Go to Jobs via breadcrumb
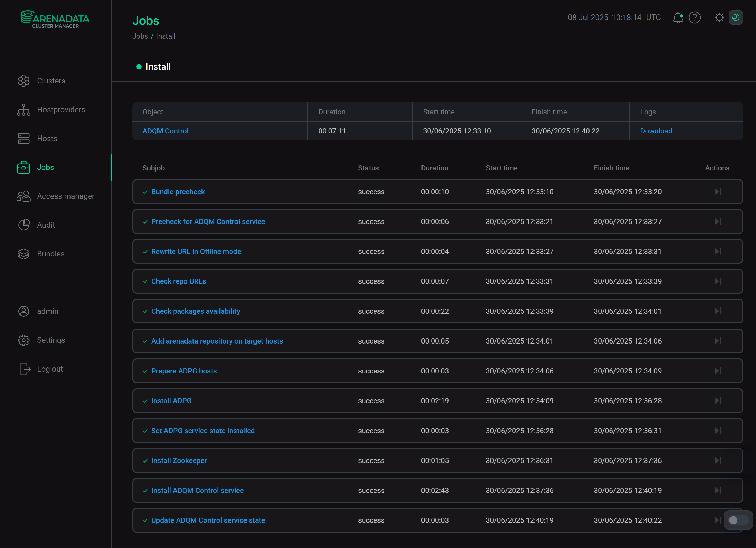756x548 pixels. pyautogui.click(x=140, y=36)
